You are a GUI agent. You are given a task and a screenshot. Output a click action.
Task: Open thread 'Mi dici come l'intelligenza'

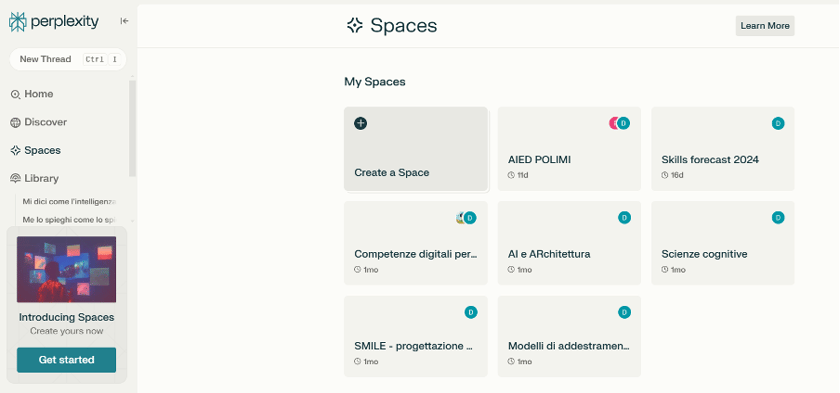point(69,201)
